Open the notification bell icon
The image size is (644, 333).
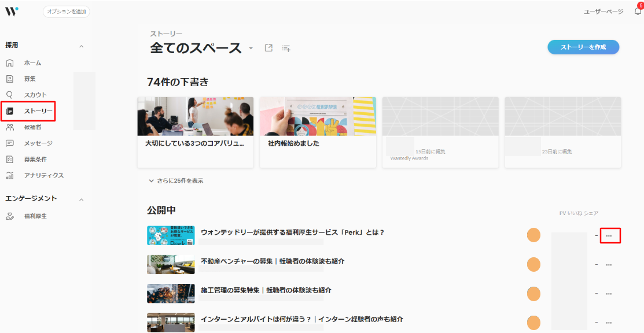(x=638, y=12)
